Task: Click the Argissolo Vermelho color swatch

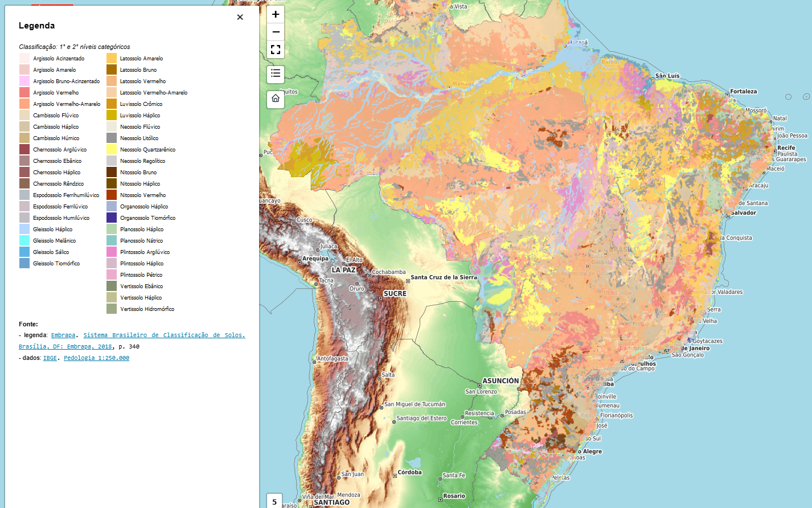Action: click(x=23, y=92)
